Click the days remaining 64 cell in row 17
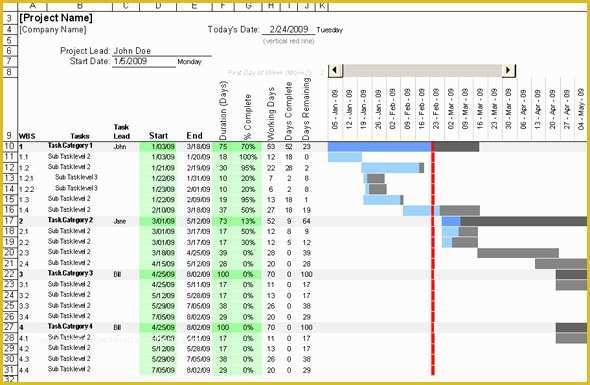 tap(306, 221)
